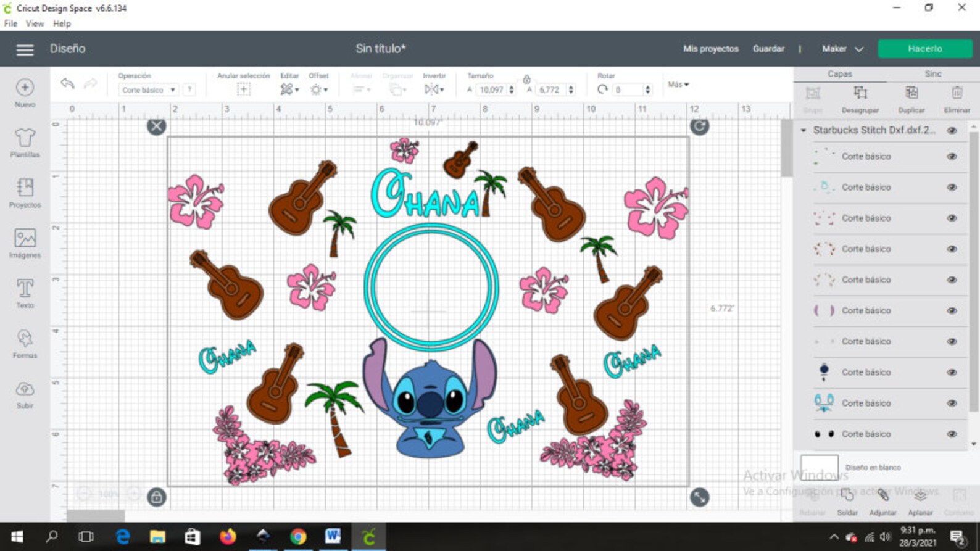Click the Adjuntar attach icon
980x551 pixels.
883,495
